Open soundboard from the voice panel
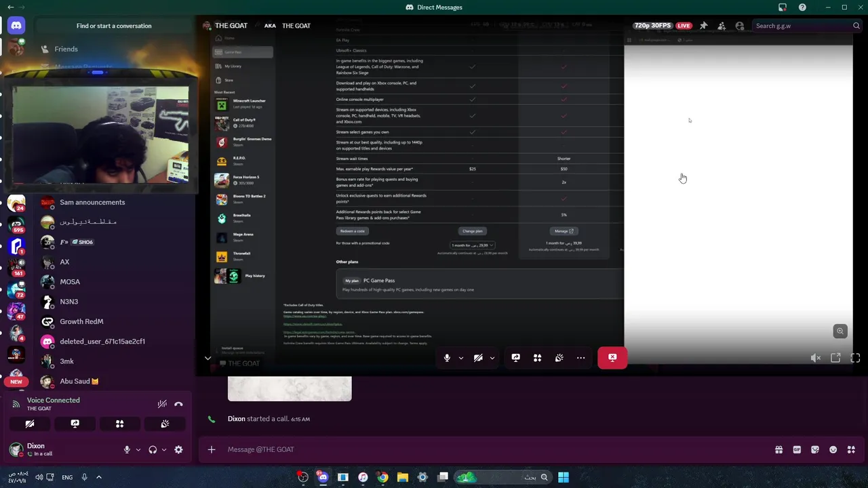The height and width of the screenshot is (488, 868). point(165,424)
